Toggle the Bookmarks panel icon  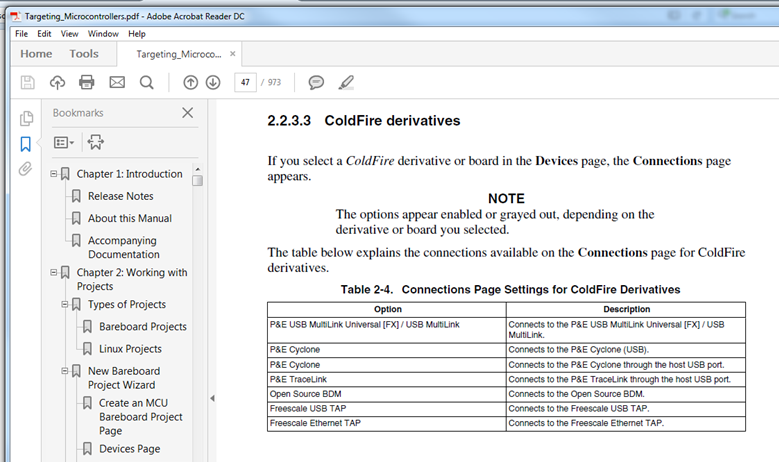tap(25, 144)
